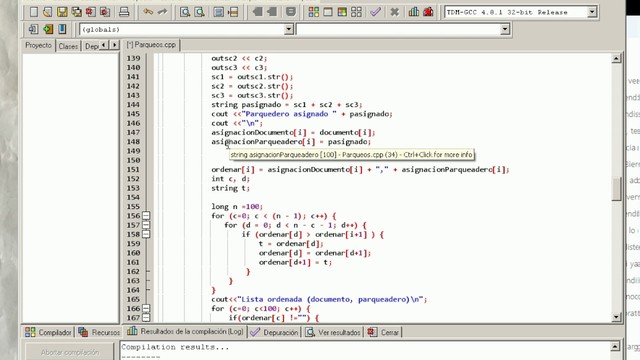
Task: Click line number 153 in gutter
Action: click(133, 188)
